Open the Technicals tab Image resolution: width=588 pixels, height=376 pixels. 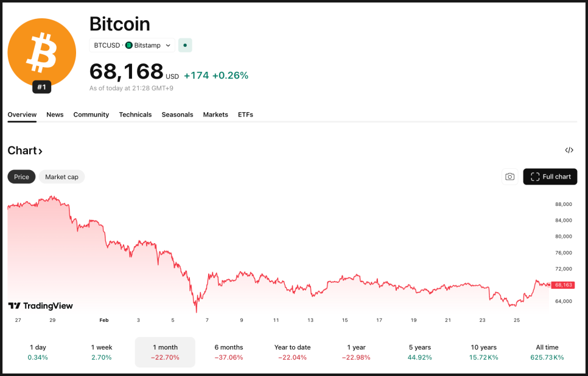(x=135, y=115)
